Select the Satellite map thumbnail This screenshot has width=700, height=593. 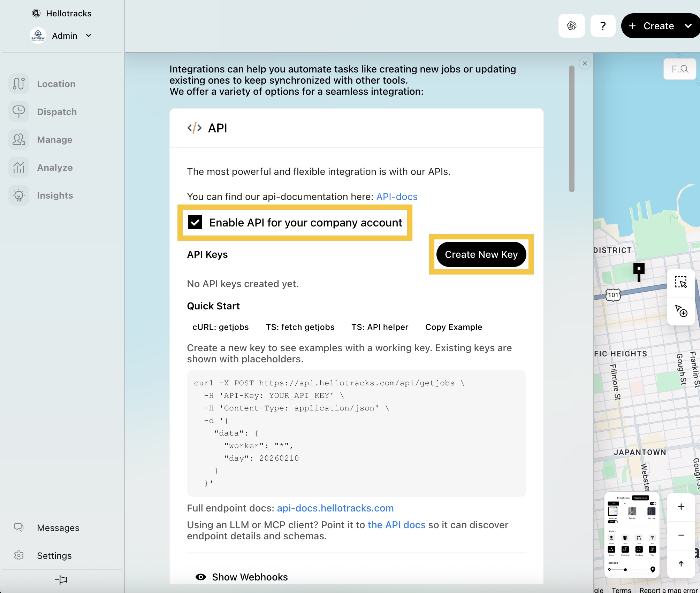click(x=632, y=511)
